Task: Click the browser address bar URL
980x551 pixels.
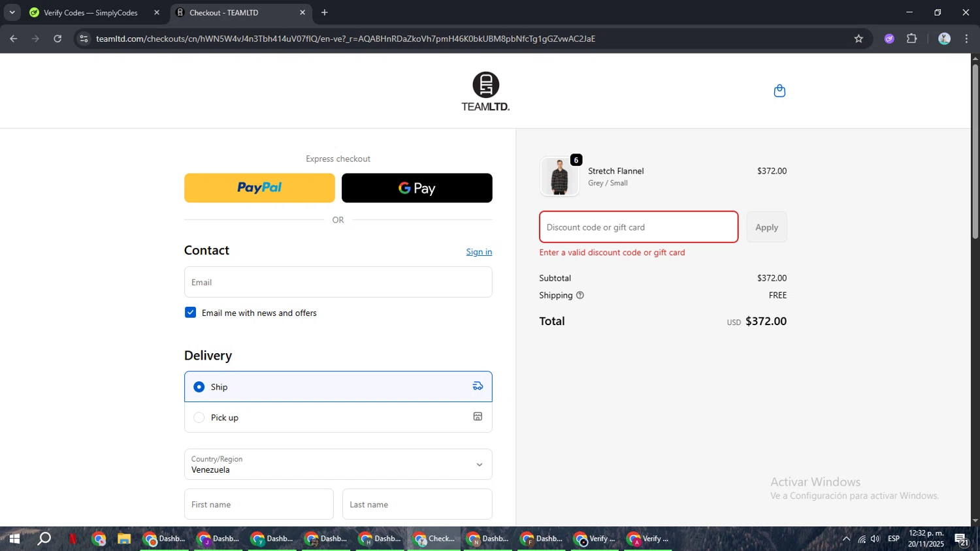Action: [x=346, y=39]
